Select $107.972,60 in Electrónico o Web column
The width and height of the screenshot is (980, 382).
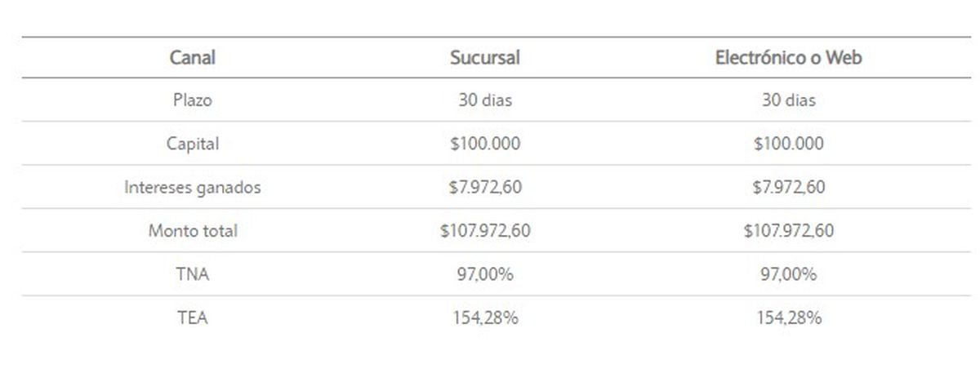788,231
